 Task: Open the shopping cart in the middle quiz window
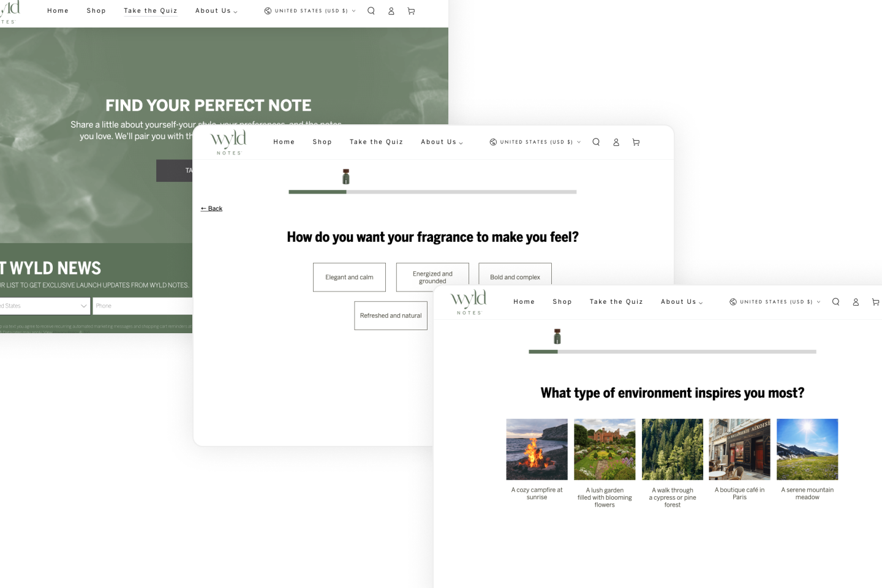point(636,142)
